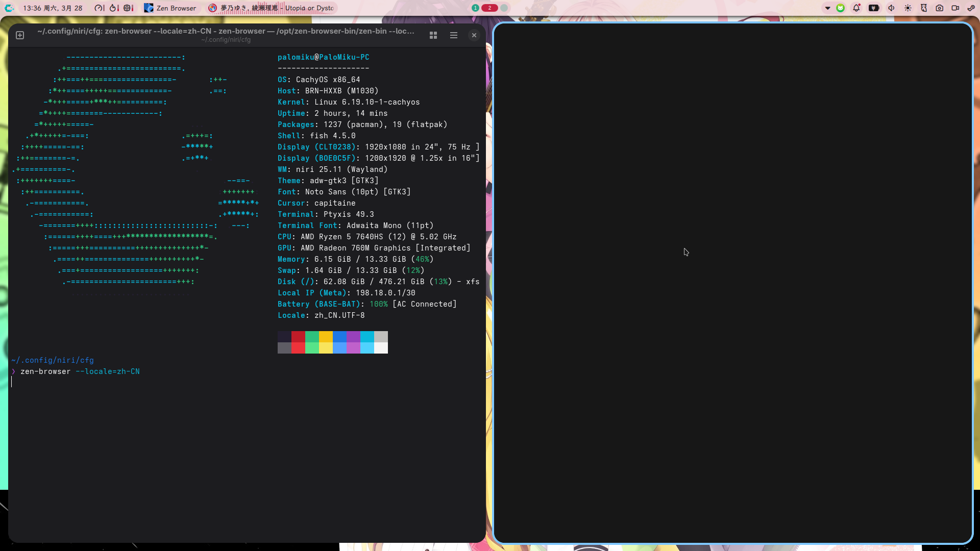Open the battery power indicator
The height and width of the screenshot is (551, 980).
(x=874, y=8)
